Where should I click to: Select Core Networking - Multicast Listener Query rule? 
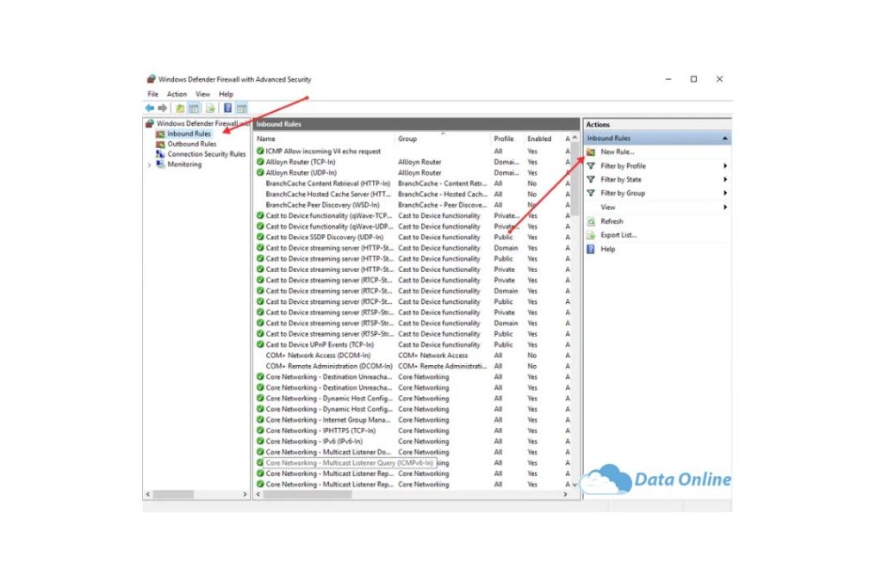coord(350,462)
